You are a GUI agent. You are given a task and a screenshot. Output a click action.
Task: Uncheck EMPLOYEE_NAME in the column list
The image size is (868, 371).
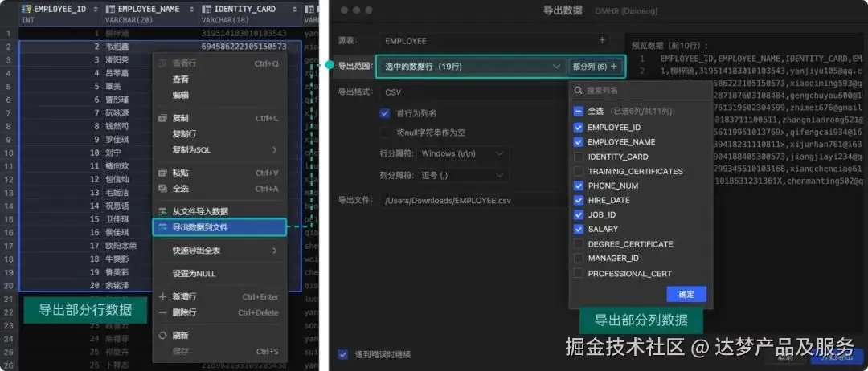pos(579,142)
